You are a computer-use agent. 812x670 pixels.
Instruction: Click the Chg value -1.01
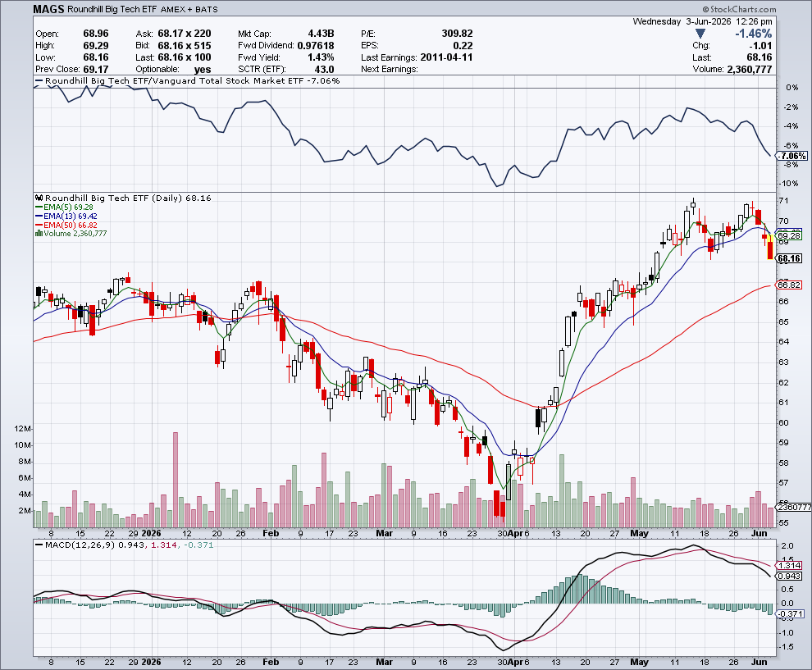(760, 46)
